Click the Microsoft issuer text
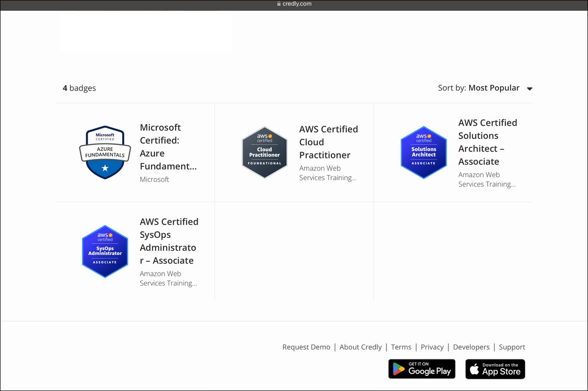The height and width of the screenshot is (391, 588). 155,180
